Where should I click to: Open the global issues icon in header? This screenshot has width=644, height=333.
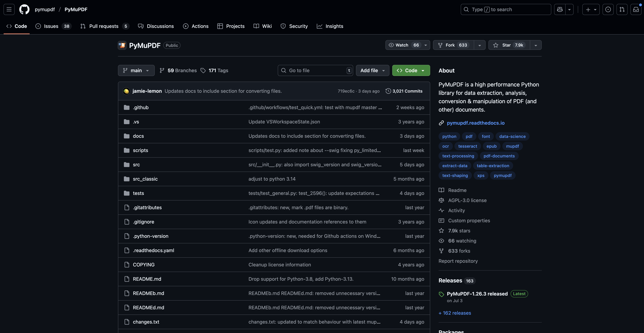[x=608, y=10]
